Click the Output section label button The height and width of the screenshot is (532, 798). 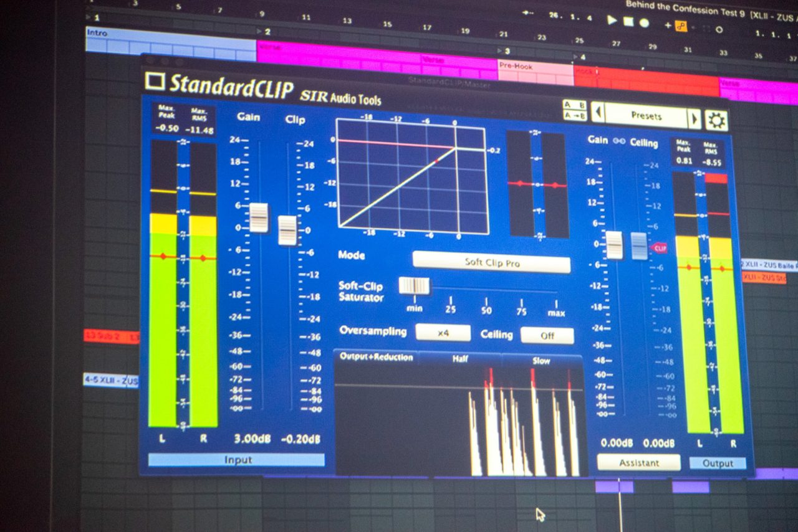click(x=718, y=463)
